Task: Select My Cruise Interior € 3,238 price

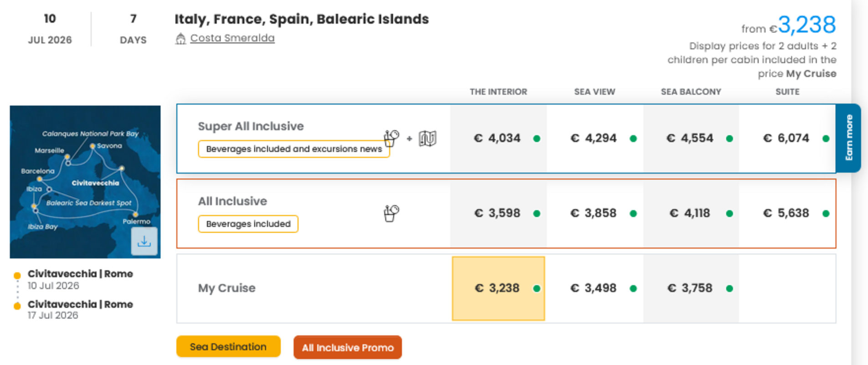Action: [x=498, y=288]
